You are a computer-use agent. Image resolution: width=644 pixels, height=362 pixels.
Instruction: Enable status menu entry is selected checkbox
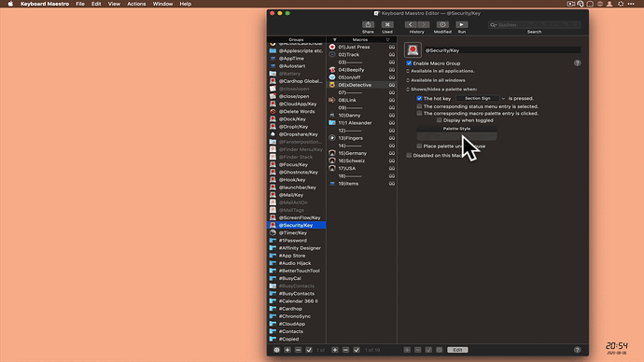(x=419, y=106)
